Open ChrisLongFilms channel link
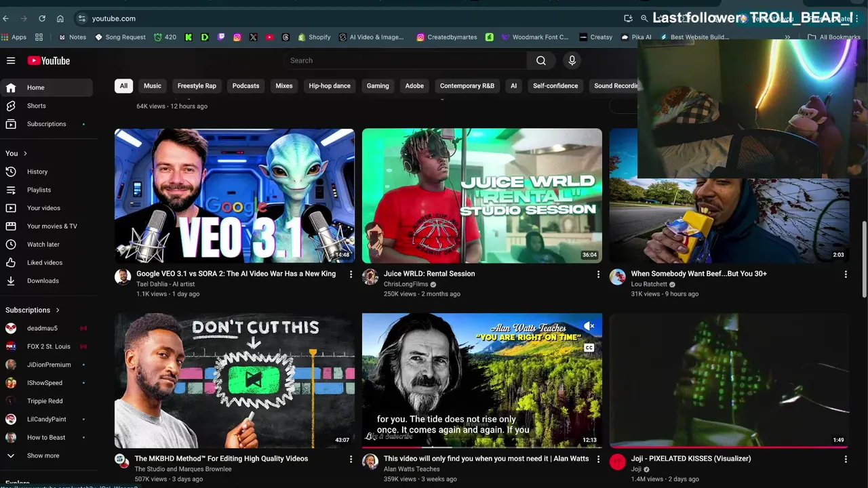 click(x=406, y=284)
